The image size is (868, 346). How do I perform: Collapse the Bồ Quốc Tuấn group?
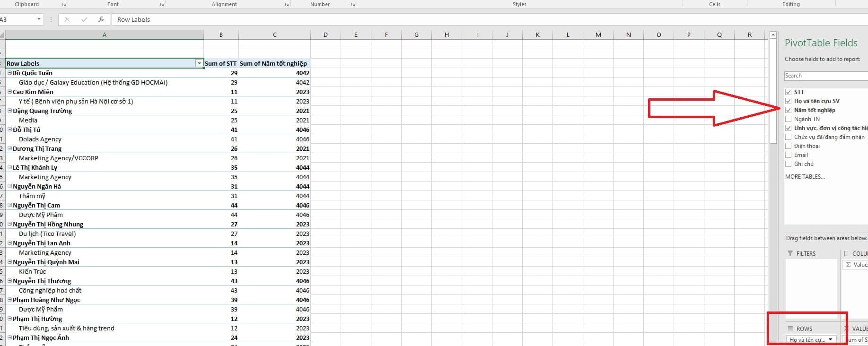coord(9,73)
